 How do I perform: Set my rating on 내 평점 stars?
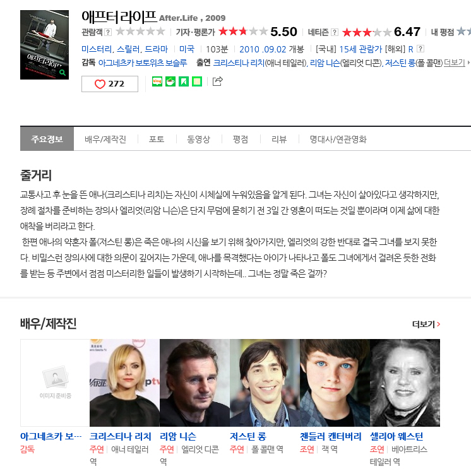(463, 32)
